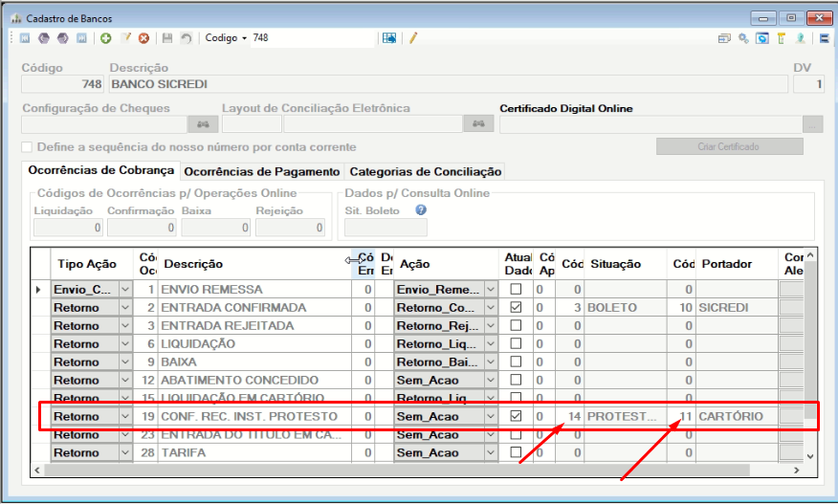Image resolution: width=838 pixels, height=504 pixels.
Task: Click the row selector arrow for ENVIO REMESSA
Action: [38, 290]
